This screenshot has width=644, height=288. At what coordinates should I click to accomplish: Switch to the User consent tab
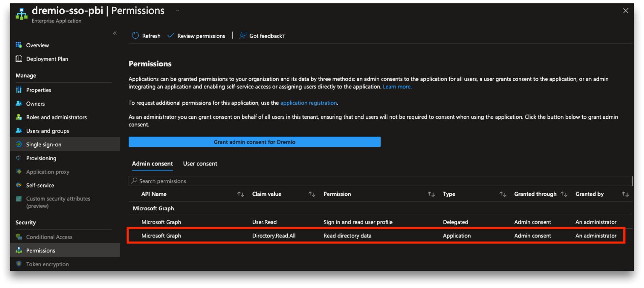click(x=200, y=164)
